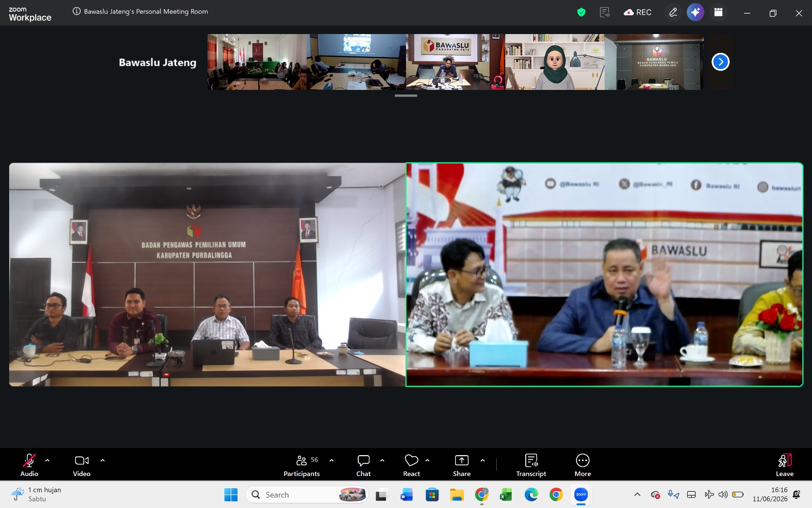Open Microsoft Store from the taskbar
This screenshot has width=812, height=508.
(x=432, y=494)
